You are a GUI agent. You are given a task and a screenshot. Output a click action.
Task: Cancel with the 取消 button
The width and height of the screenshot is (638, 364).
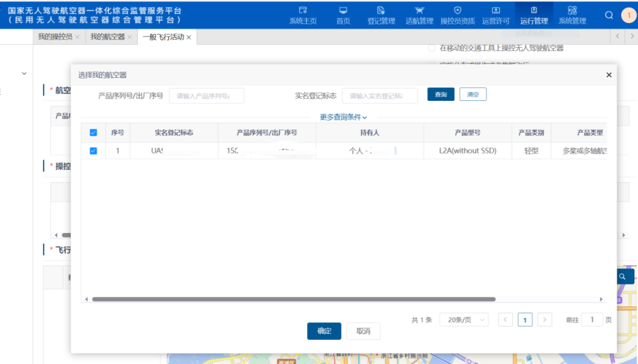363,331
